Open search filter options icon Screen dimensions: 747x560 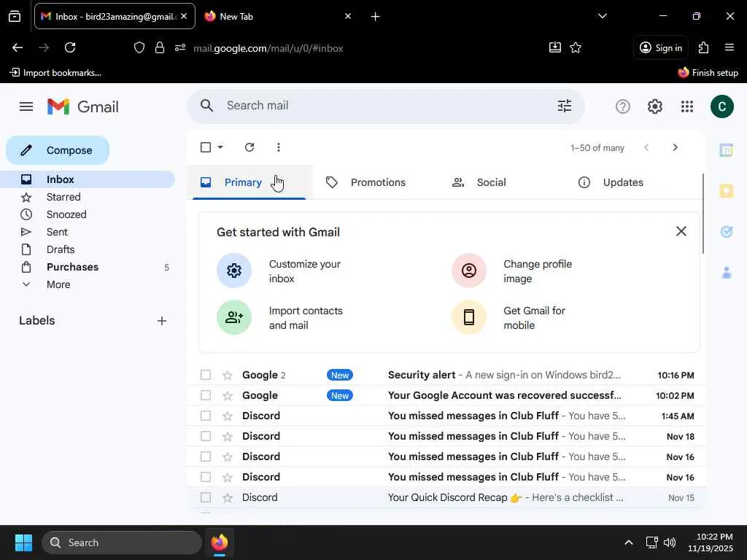coord(564,106)
